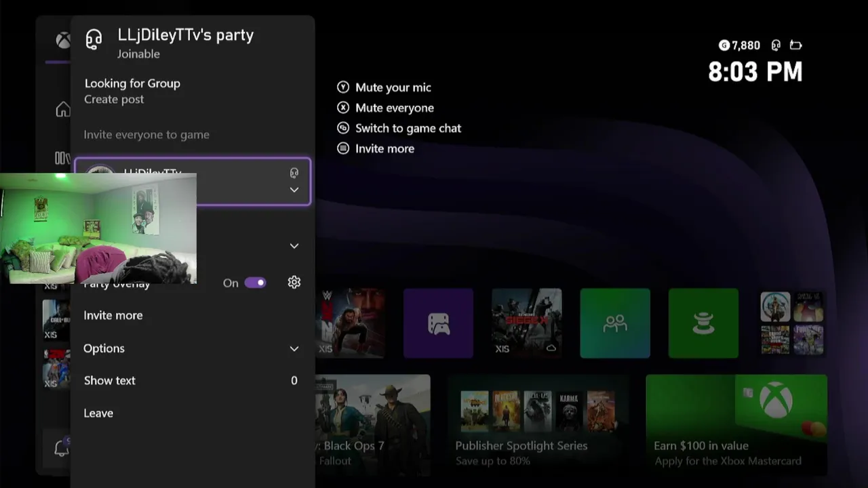Open Gamerscore 7,880 indicator

coord(739,45)
